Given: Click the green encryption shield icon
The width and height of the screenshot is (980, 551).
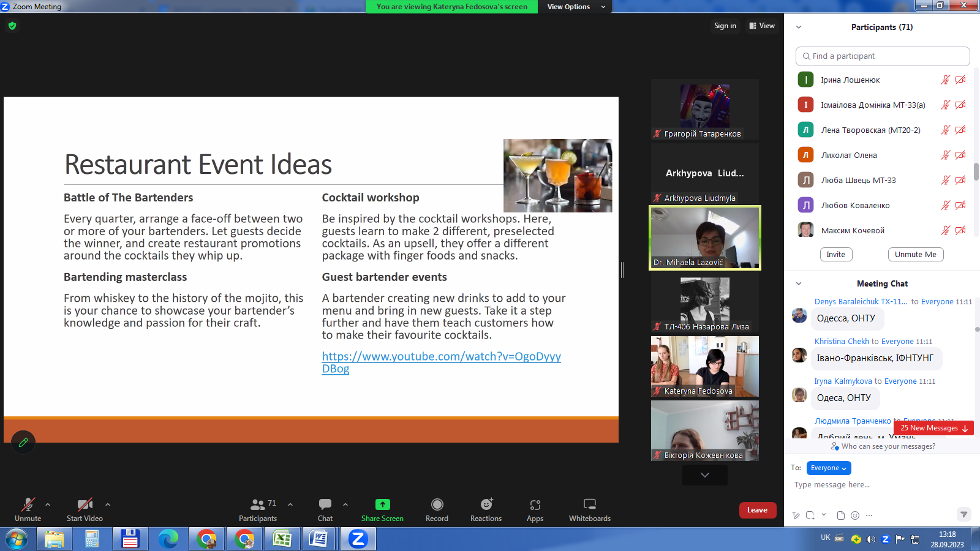Looking at the screenshot, I should click(12, 26).
